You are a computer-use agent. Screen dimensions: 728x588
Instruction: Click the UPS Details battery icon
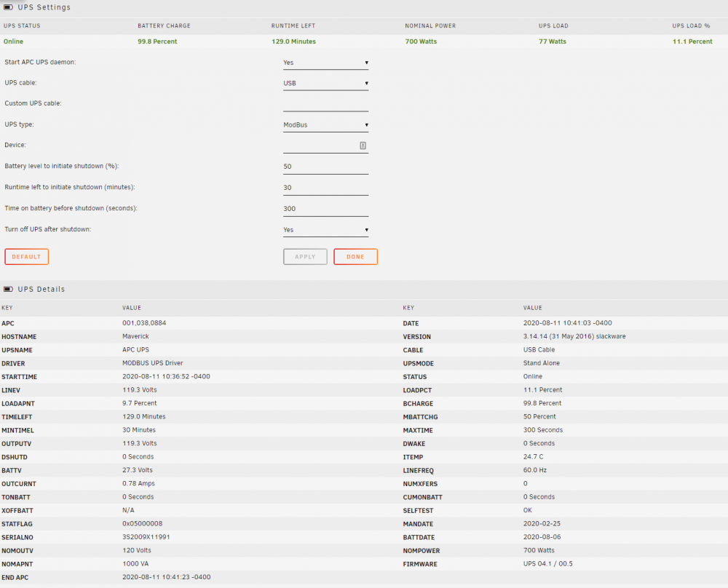click(8, 289)
